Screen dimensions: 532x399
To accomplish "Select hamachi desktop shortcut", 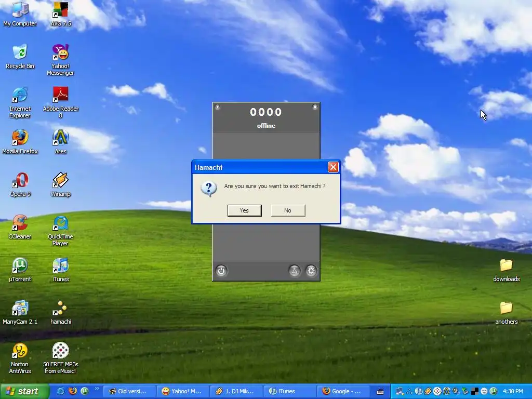I will (x=60, y=312).
